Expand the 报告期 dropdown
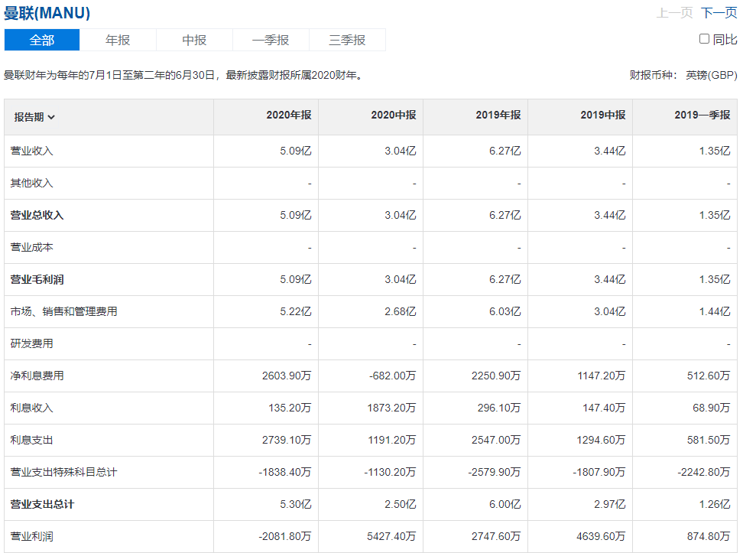Image resolution: width=756 pixels, height=553 pixels. 34,117
